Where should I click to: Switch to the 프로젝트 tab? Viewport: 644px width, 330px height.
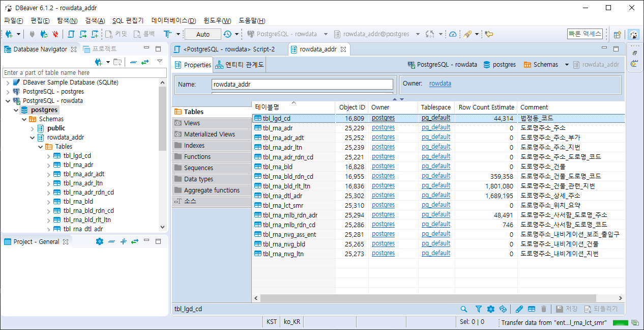pos(100,49)
